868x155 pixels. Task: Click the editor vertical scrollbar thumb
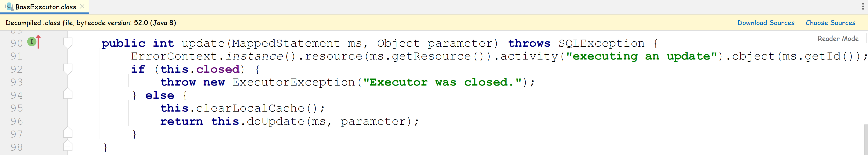pos(866,139)
